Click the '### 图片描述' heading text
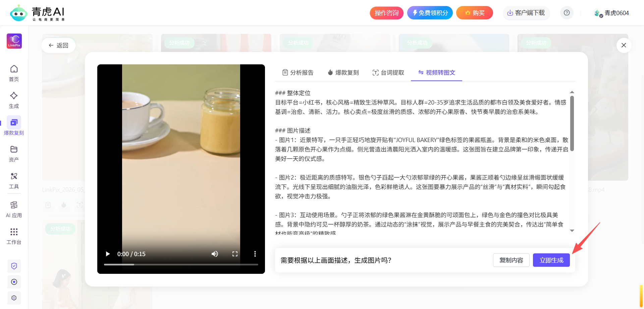Viewport: 644px width, 309px height. tap(293, 130)
